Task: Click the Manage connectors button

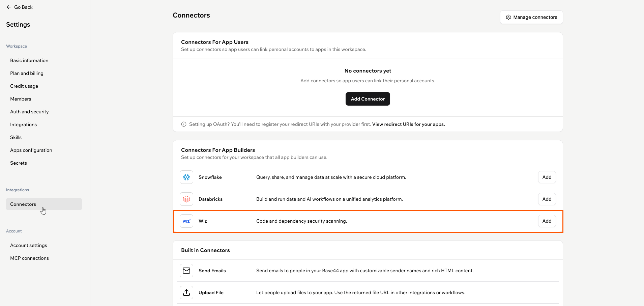Action: tap(531, 17)
